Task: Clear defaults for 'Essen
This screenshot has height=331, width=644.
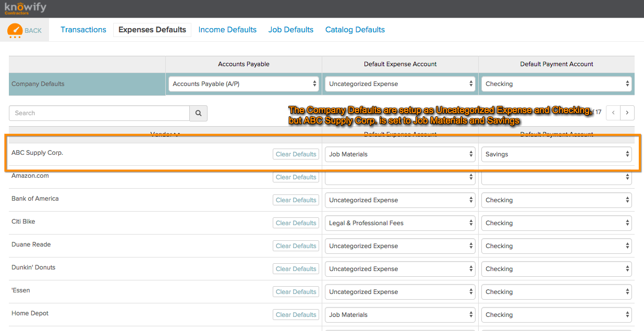Action: 296,292
